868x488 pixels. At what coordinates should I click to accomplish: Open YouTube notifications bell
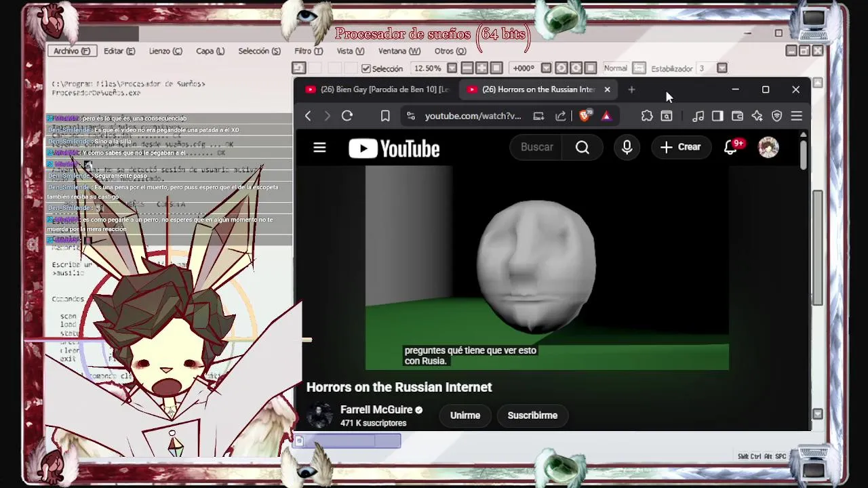point(731,147)
